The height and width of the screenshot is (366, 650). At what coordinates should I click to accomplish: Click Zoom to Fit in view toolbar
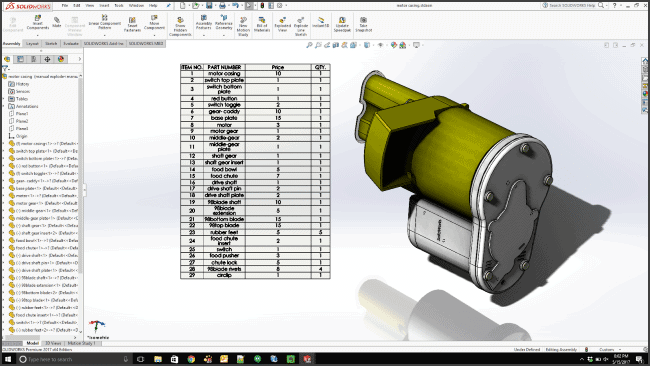(309, 45)
